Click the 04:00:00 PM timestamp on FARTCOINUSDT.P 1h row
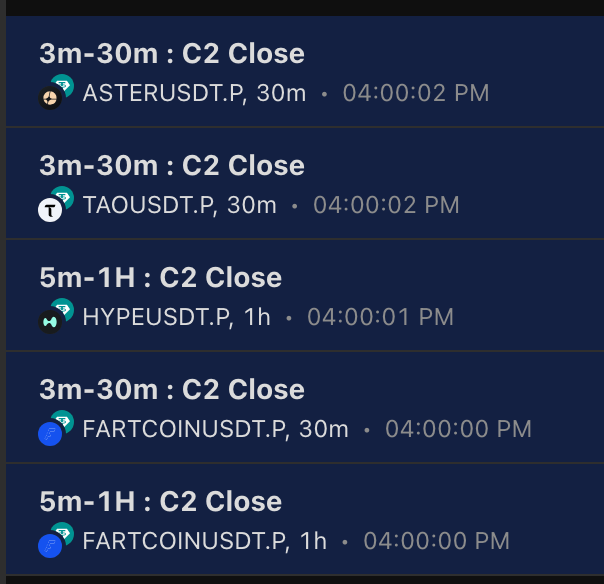This screenshot has width=604, height=584. [x=436, y=542]
